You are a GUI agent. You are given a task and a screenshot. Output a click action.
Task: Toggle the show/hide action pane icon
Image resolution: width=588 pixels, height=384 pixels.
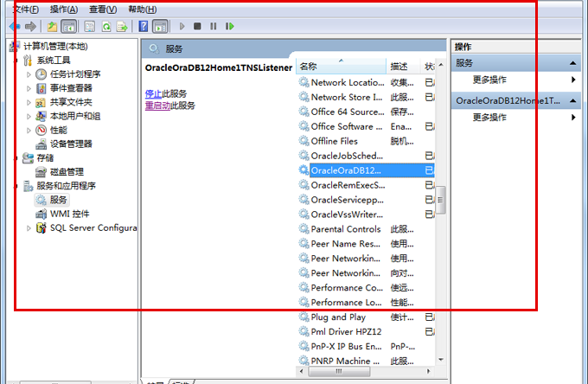(160, 27)
